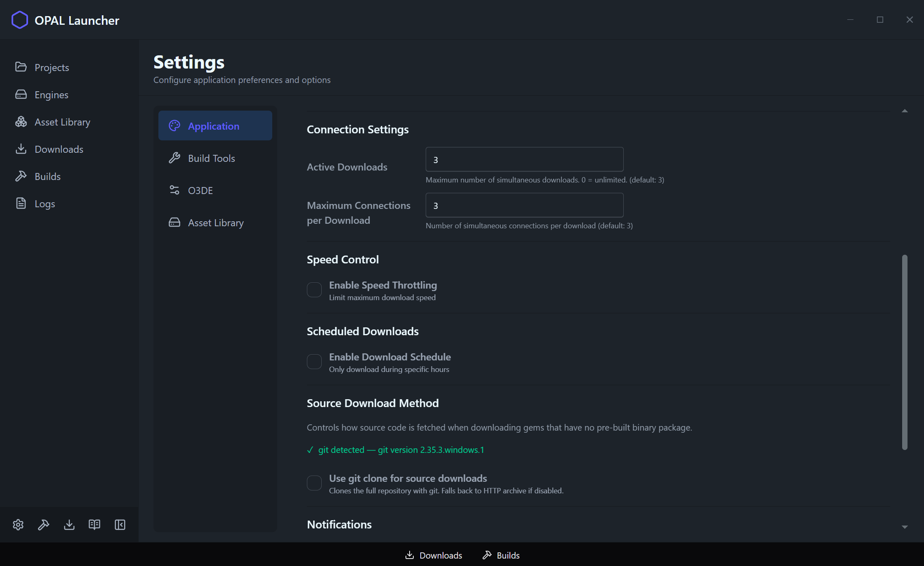Click the Logs document icon in sidebar

pyautogui.click(x=21, y=203)
